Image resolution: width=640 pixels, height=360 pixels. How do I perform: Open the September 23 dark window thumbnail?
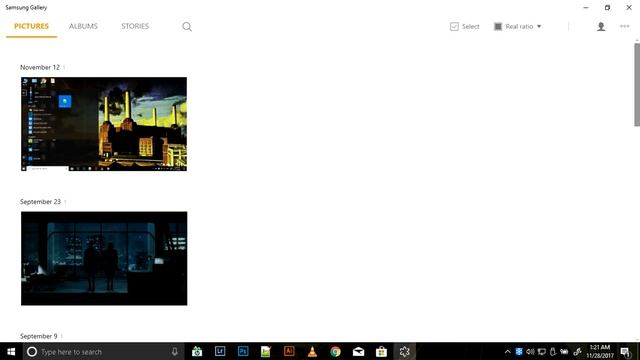[x=104, y=258]
